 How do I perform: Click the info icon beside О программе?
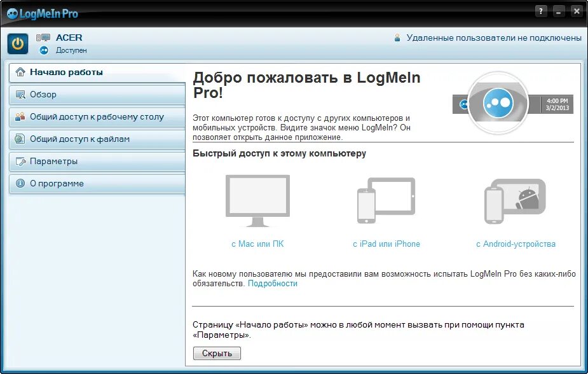pos(20,183)
